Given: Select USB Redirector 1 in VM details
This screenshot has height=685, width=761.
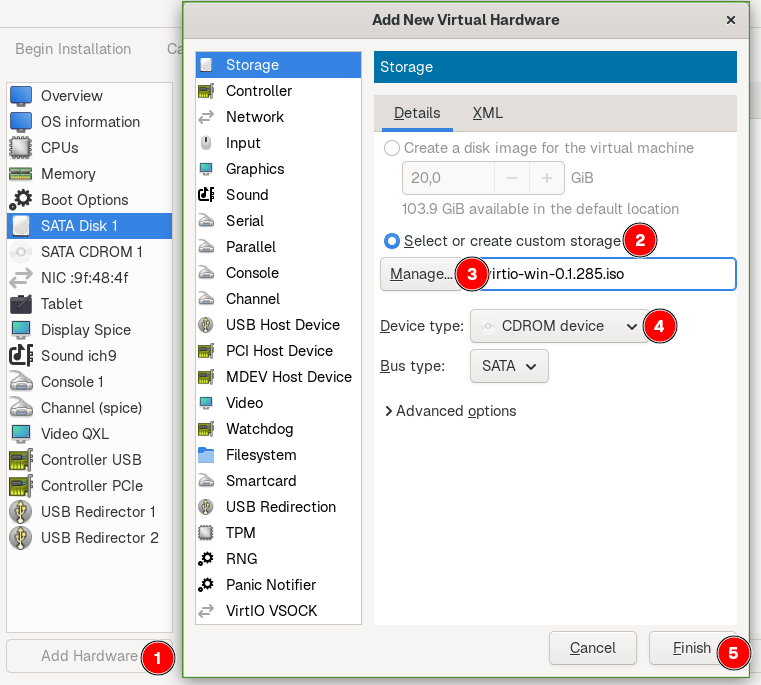Looking at the screenshot, I should (x=90, y=512).
